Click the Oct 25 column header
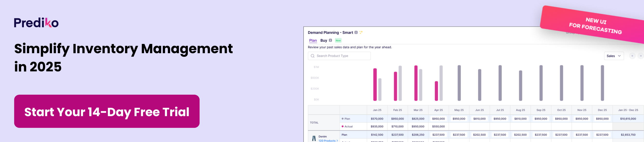The width and height of the screenshot is (644, 142). tap(561, 110)
